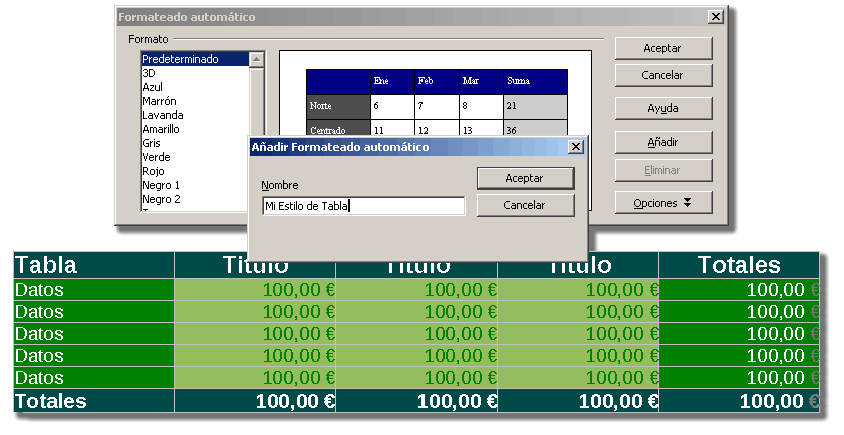Click the Feb header in the preview table
Viewport: 844px width, 435px height.
437,81
